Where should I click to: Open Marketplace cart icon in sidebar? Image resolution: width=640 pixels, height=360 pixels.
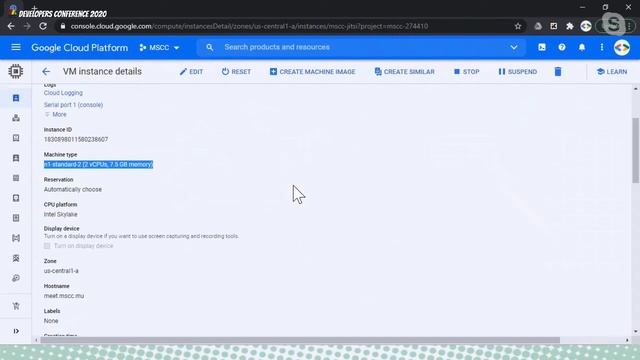(x=16, y=306)
